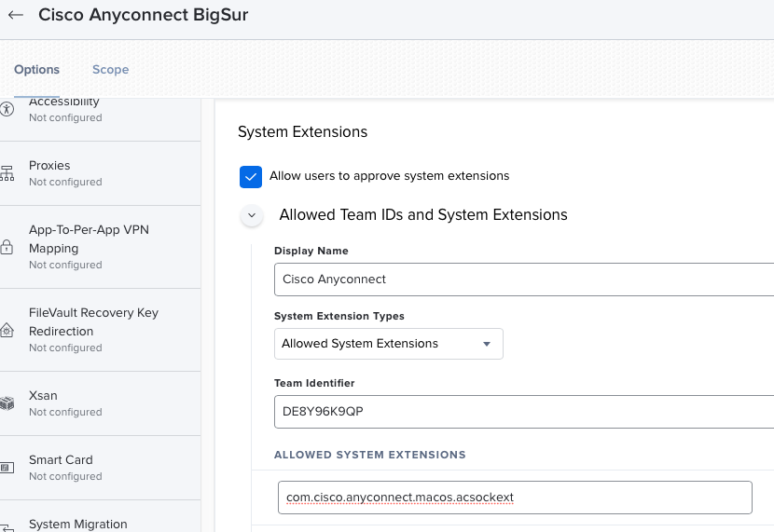Uncheck Allow users to approve system extensions

(x=251, y=176)
